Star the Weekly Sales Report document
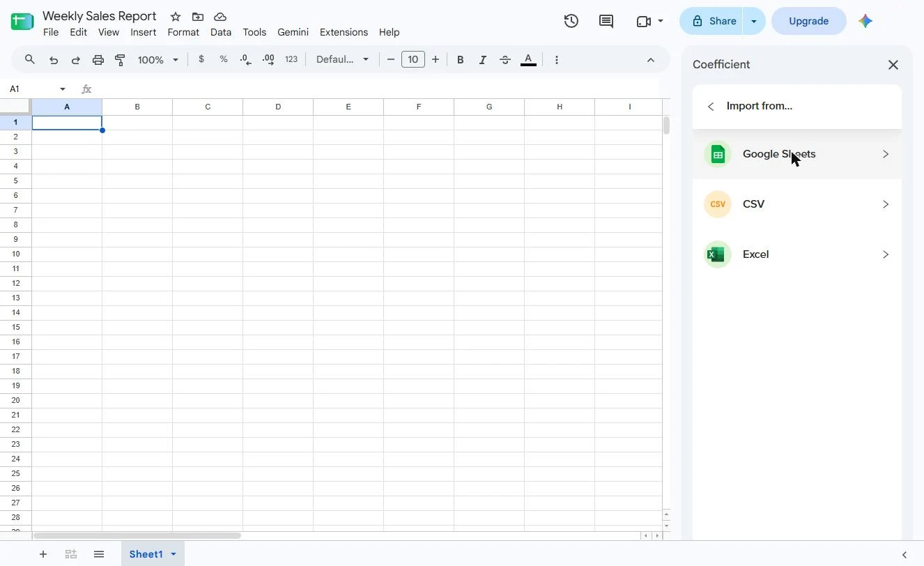 point(176,17)
